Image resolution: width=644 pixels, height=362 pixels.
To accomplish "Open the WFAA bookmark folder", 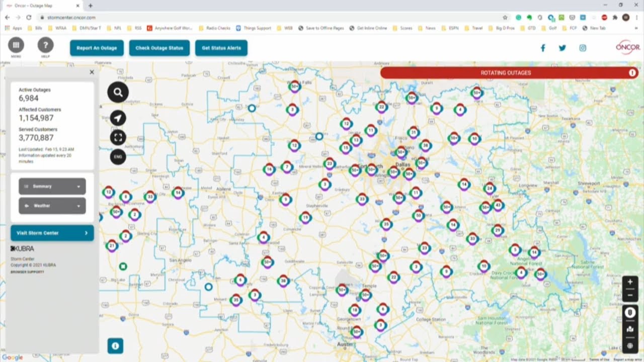I will (57, 28).
